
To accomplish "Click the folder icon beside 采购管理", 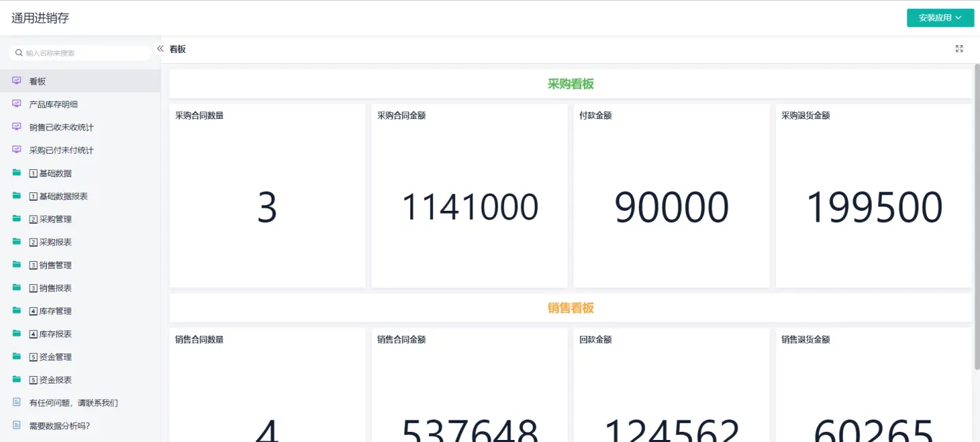I will 17,219.
